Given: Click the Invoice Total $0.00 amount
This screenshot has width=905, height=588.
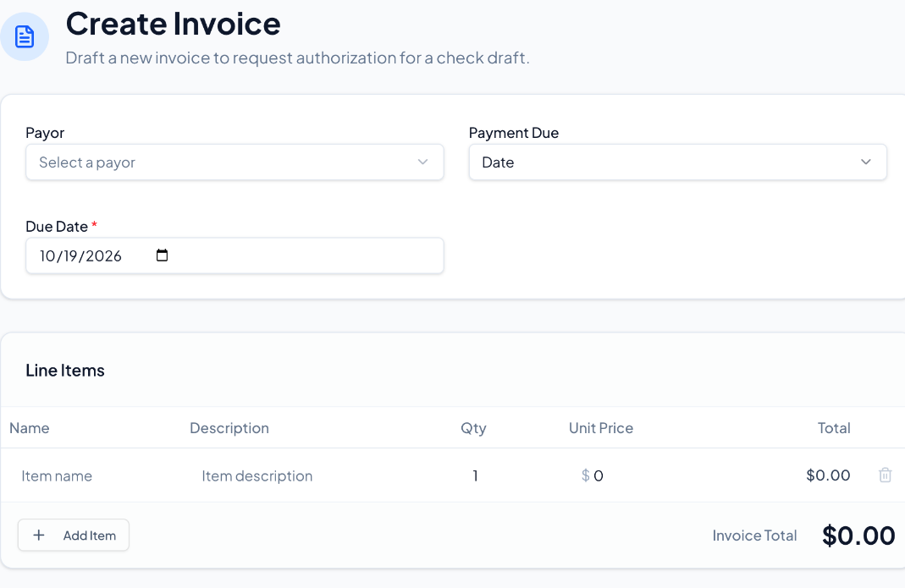Looking at the screenshot, I should [858, 536].
